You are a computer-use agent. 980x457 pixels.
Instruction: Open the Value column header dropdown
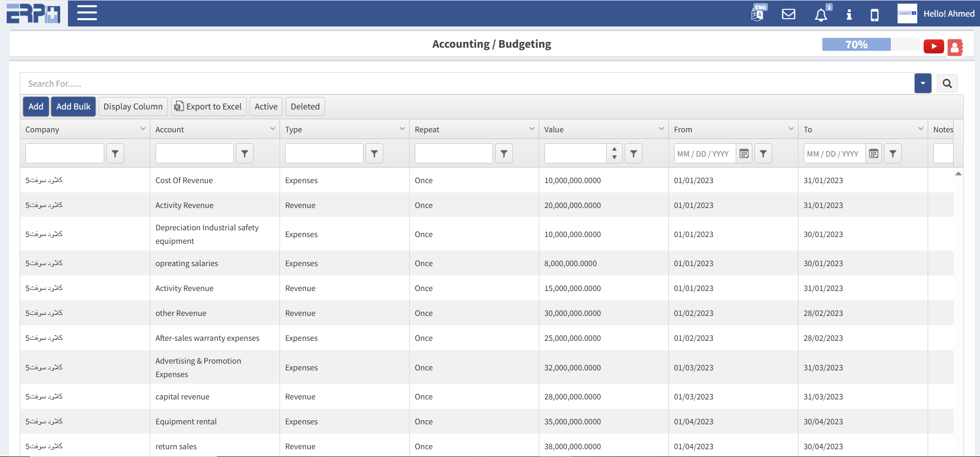tap(661, 129)
